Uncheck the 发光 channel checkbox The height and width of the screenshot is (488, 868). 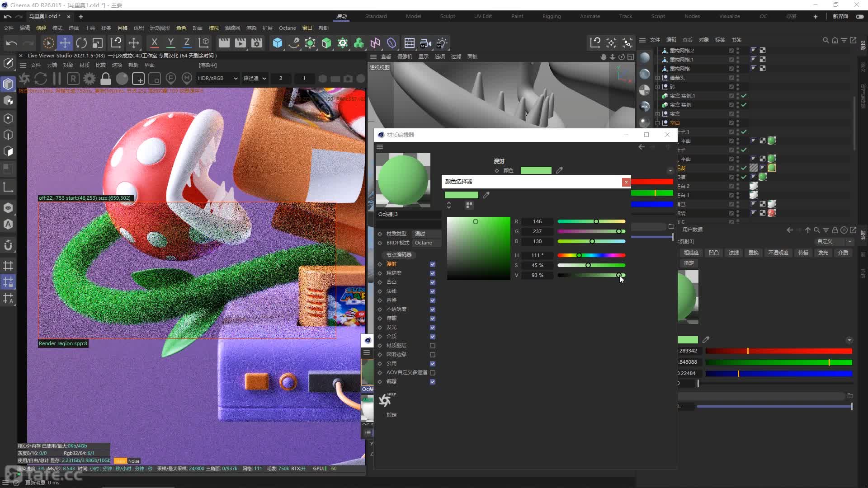[433, 328]
